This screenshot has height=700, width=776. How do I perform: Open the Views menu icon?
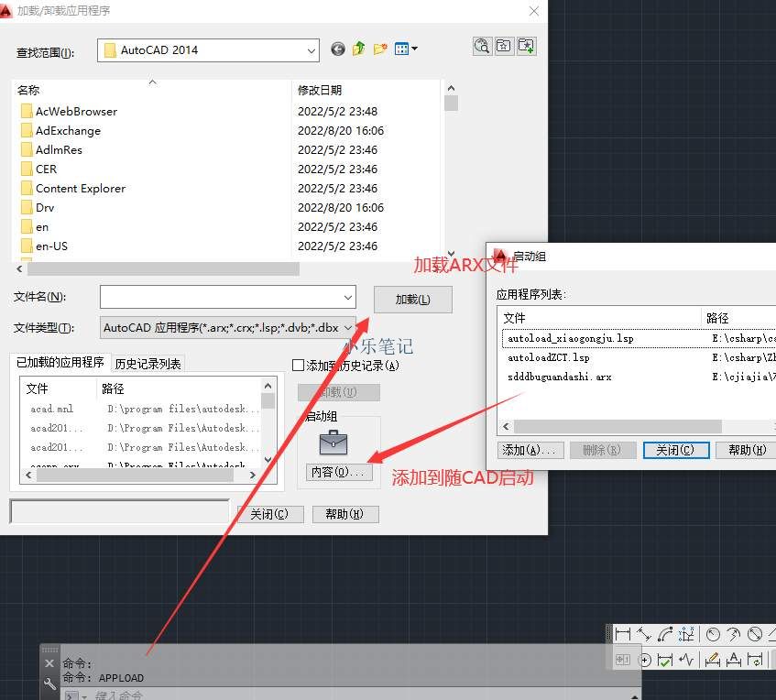click(x=406, y=49)
